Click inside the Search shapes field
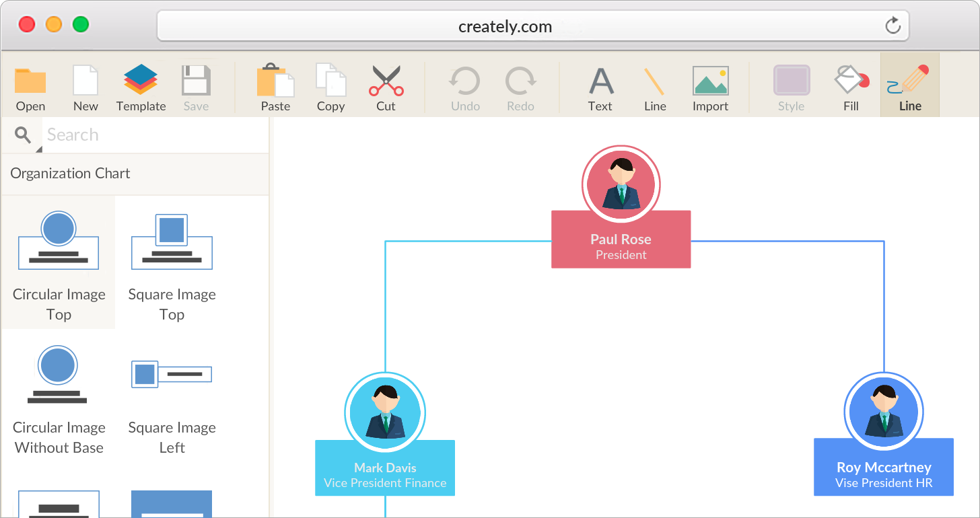The width and height of the screenshot is (980, 518). coord(155,135)
